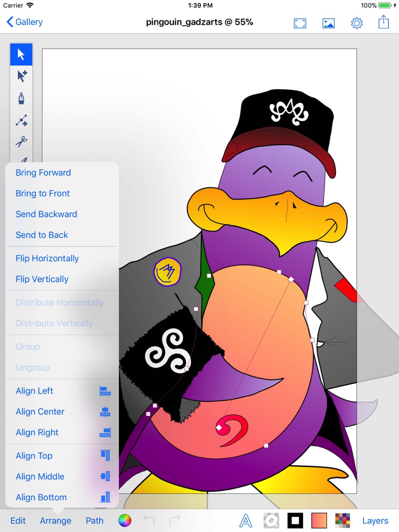Select the Add Anchor Point tool

[22, 120]
